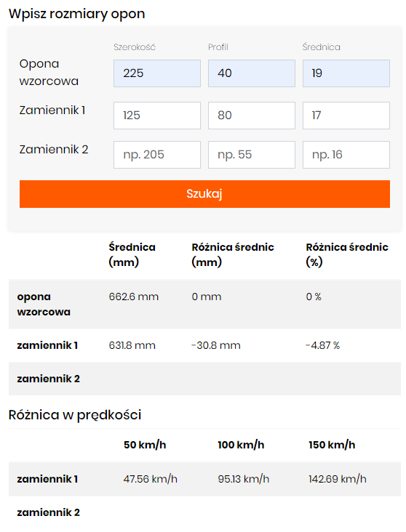
Task: Click the Różnica średnic (mm) column header
Action: coord(233,254)
